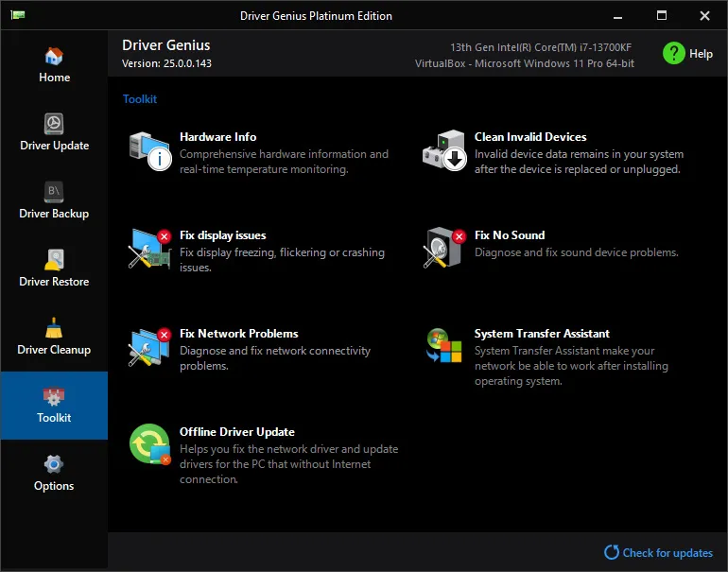Click the Offline Driver Update green icon
This screenshot has height=572, width=728.
150,443
